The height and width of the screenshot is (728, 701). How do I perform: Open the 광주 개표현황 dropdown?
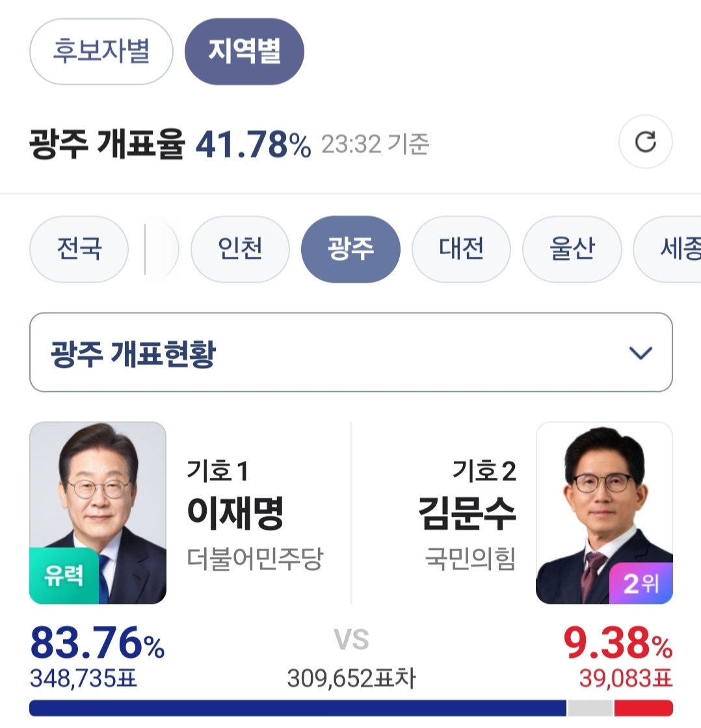[325, 352]
